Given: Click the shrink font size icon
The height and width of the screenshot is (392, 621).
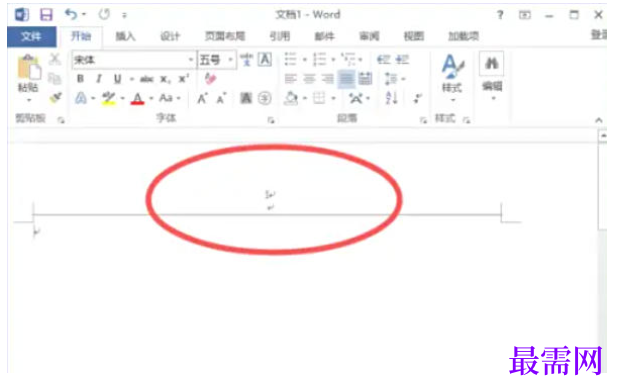Looking at the screenshot, I should tap(221, 98).
